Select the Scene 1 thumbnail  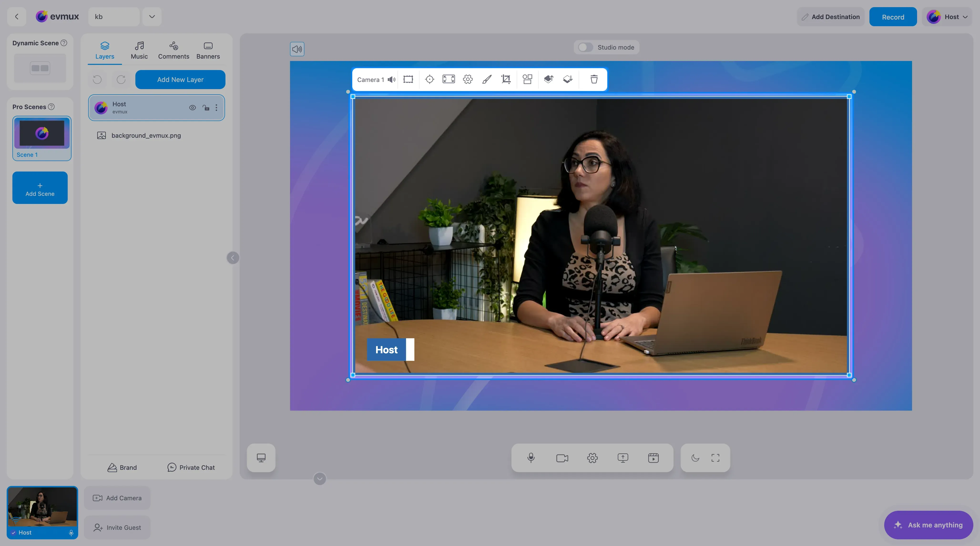pyautogui.click(x=42, y=138)
